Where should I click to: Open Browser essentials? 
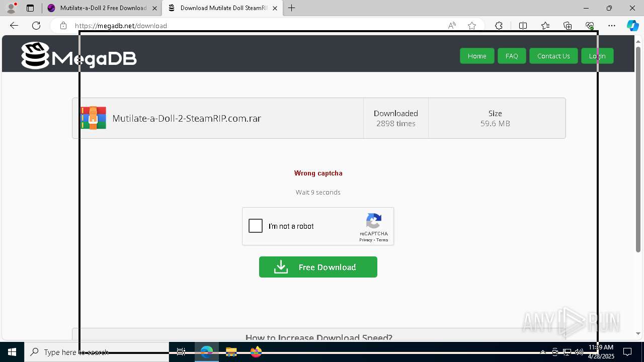point(590,26)
